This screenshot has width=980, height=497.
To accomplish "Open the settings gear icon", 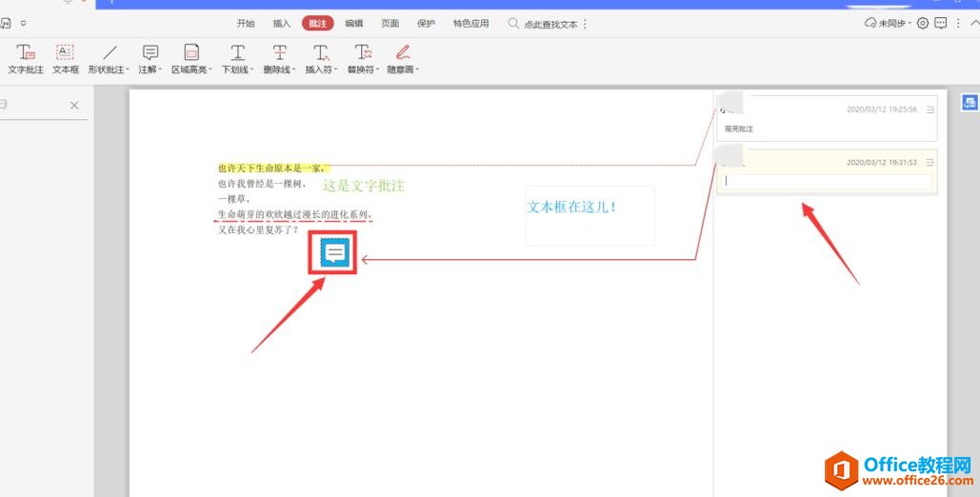I will click(923, 23).
